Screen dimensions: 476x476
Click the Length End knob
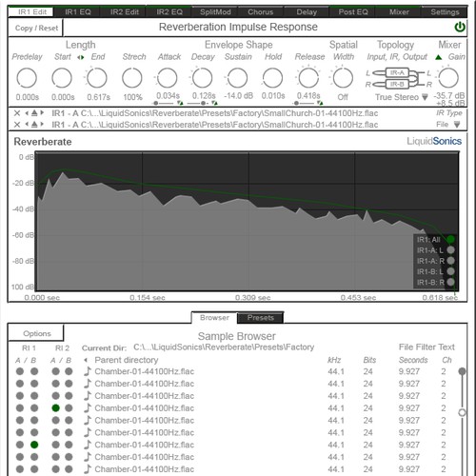[97, 78]
